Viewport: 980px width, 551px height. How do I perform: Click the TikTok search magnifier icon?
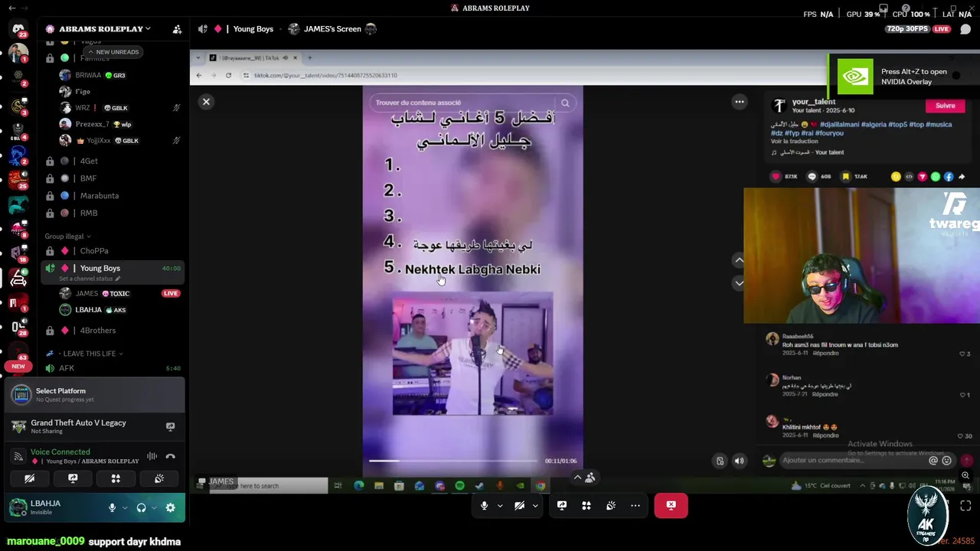[x=565, y=103]
